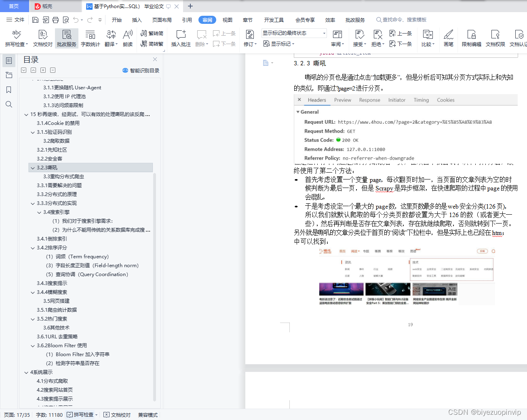Viewport: 527px width, 420px height.
Task: Click the save icon in quick toolbar
Action: pos(35,19)
